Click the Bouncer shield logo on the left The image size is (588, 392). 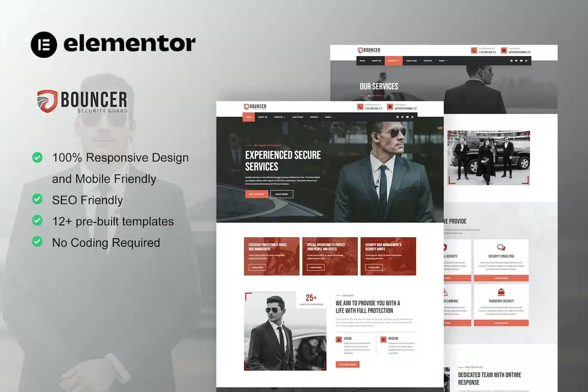(x=47, y=101)
